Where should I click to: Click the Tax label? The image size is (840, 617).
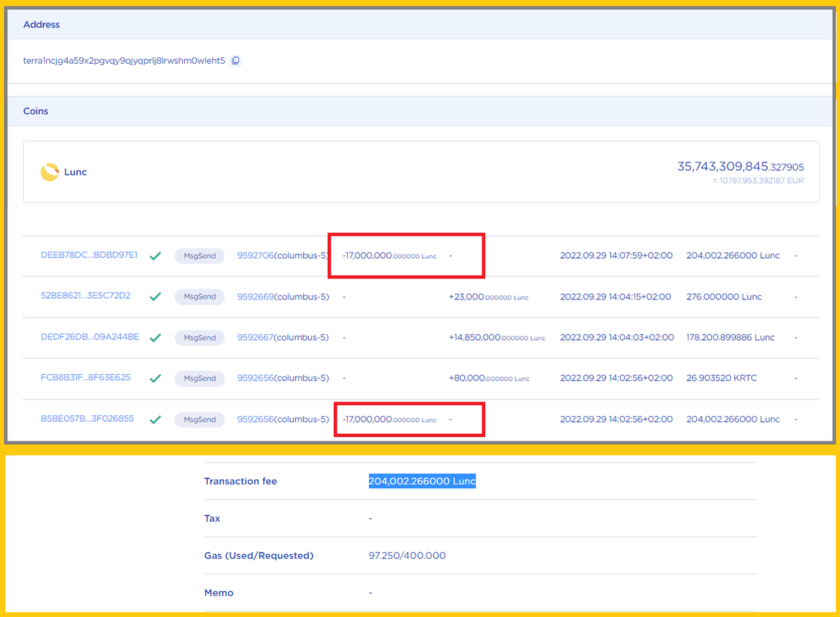pos(212,518)
